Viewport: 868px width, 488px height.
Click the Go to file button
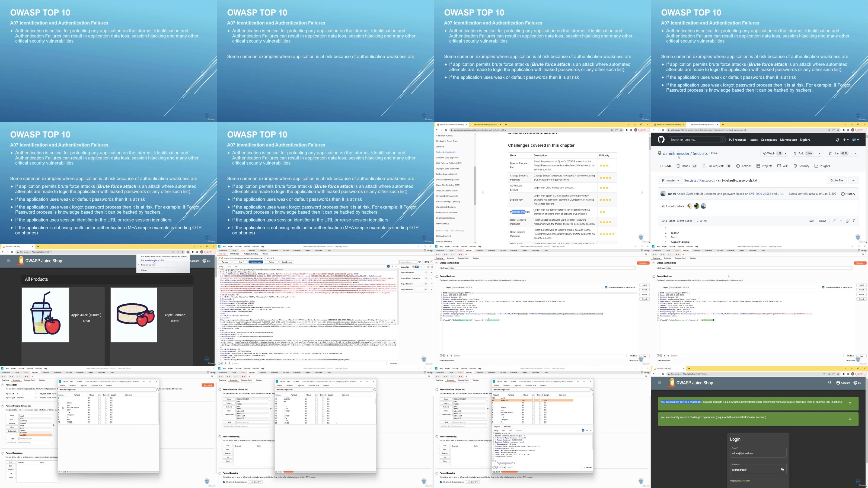[x=836, y=181]
